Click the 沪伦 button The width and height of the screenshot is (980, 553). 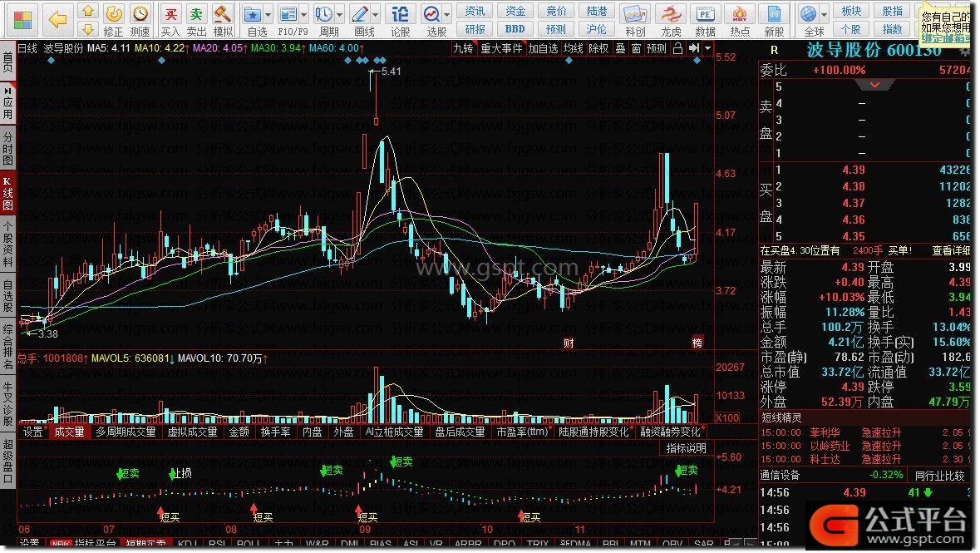click(597, 29)
